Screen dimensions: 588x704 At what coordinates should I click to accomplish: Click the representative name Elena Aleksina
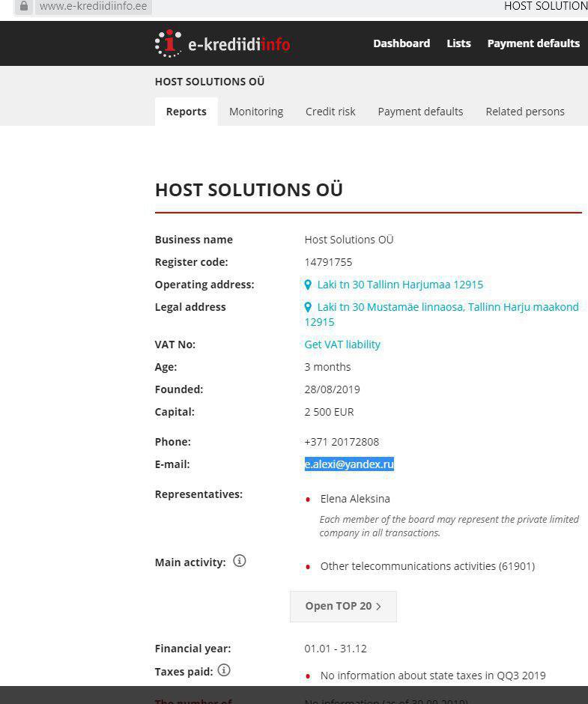coord(355,499)
